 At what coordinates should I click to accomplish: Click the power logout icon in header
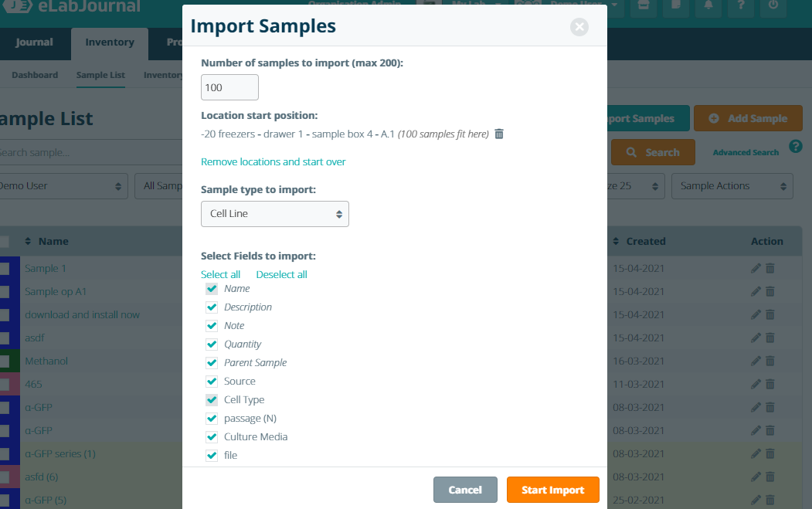point(773,6)
